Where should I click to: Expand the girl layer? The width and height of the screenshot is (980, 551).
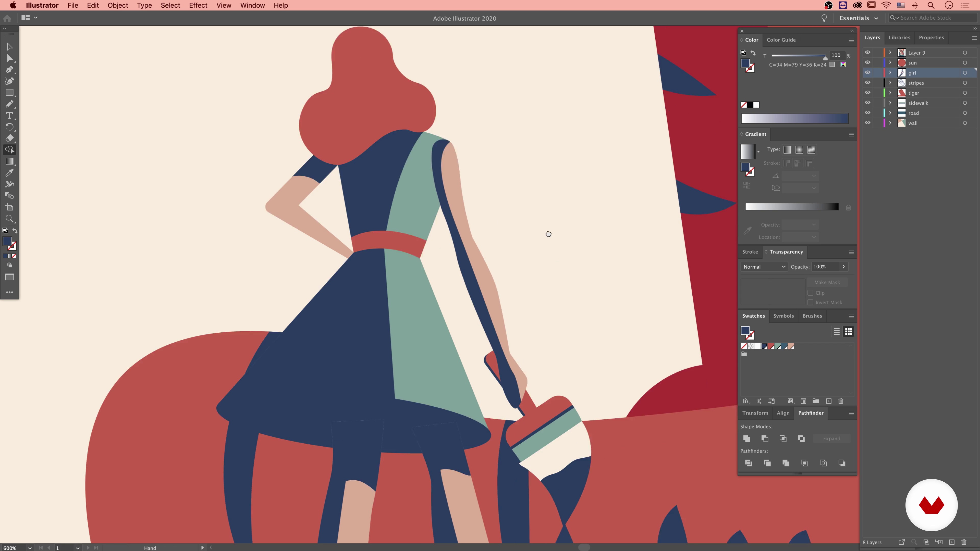tap(890, 73)
